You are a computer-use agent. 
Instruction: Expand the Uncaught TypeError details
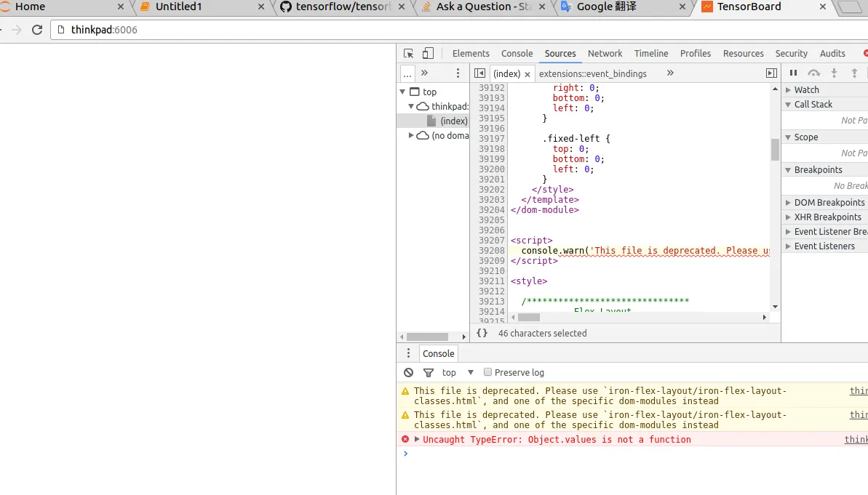click(x=417, y=439)
